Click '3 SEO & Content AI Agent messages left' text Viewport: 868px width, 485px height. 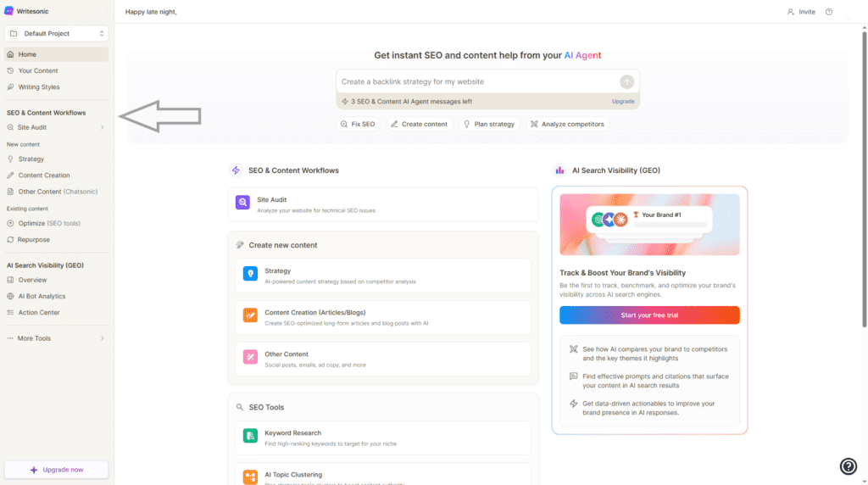point(411,101)
